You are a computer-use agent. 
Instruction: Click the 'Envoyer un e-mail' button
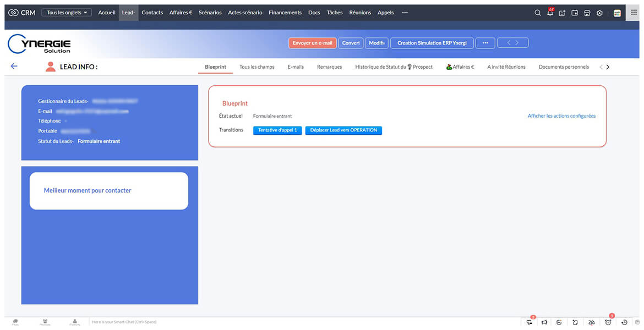point(312,43)
